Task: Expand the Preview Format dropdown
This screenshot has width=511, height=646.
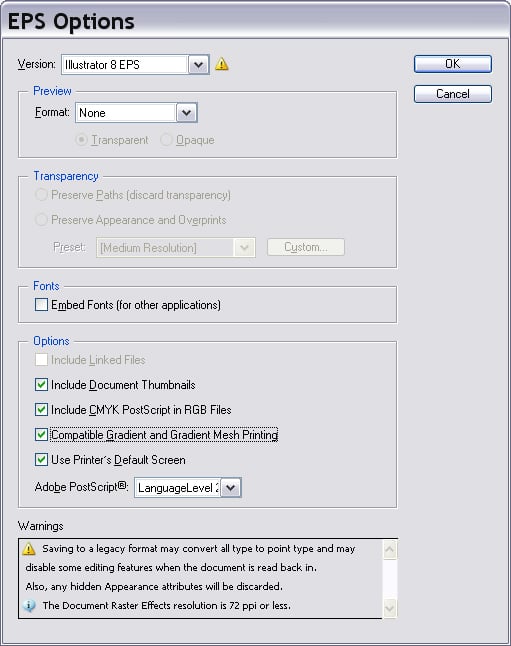Action: [187, 112]
